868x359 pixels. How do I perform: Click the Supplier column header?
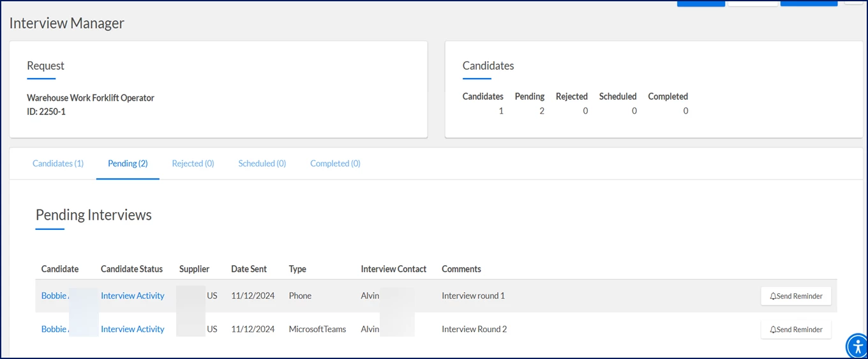click(x=194, y=269)
